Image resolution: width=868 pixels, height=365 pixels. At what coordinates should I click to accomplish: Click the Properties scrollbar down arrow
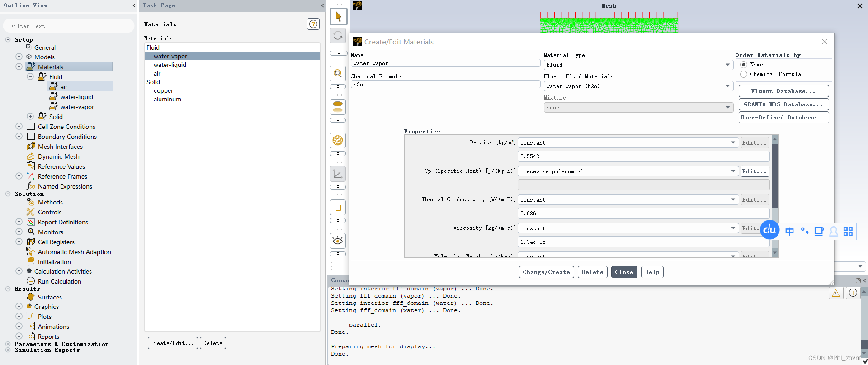point(775,253)
